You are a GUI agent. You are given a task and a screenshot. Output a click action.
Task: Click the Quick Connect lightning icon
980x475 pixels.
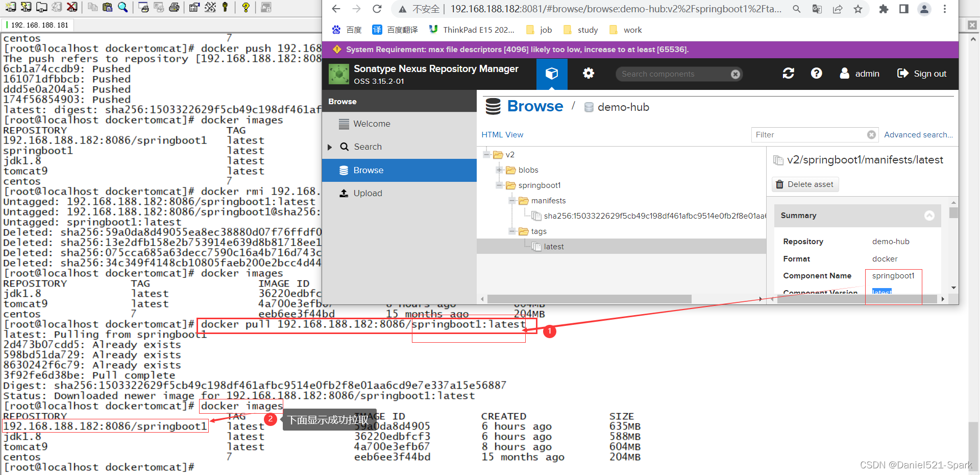26,7
